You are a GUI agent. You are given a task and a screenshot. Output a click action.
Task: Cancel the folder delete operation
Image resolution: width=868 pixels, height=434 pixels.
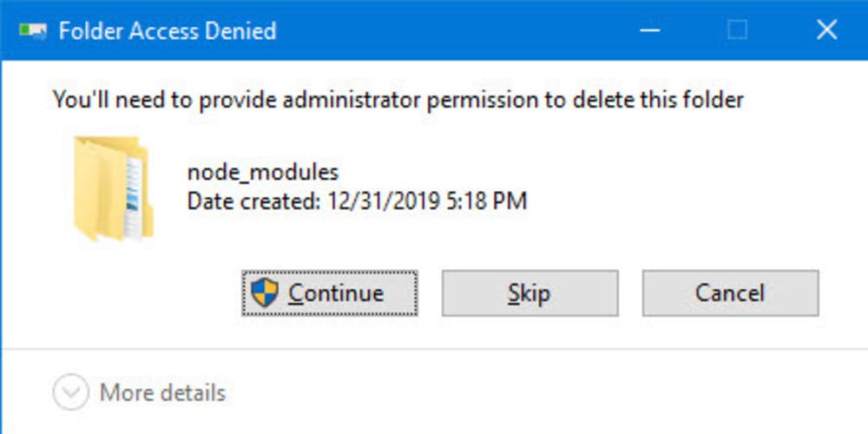point(730,293)
